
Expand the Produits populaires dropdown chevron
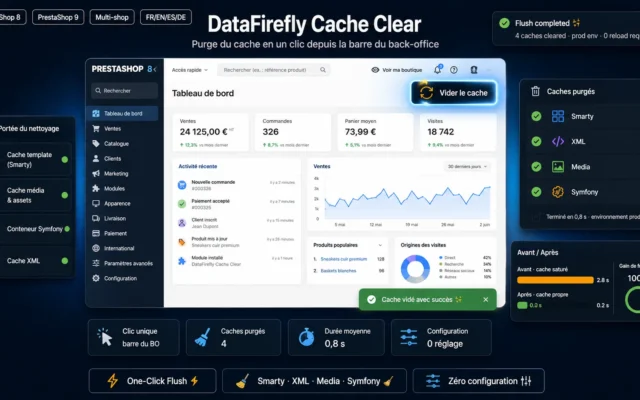pos(380,245)
